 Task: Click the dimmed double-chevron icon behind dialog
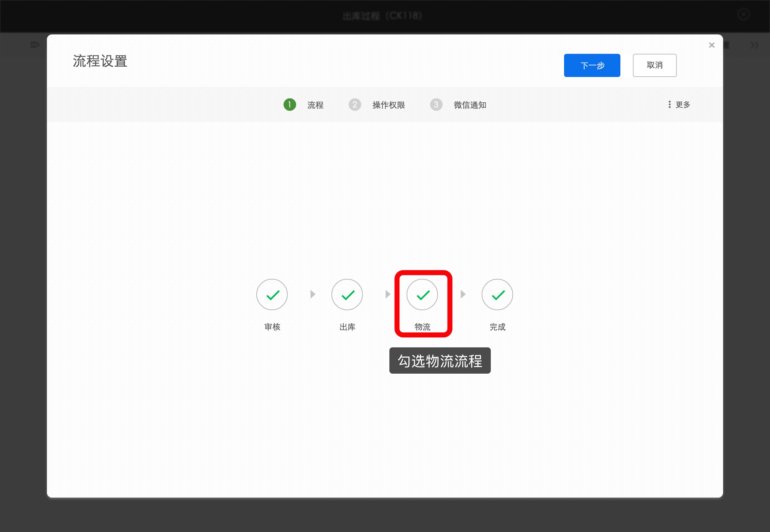tap(755, 45)
